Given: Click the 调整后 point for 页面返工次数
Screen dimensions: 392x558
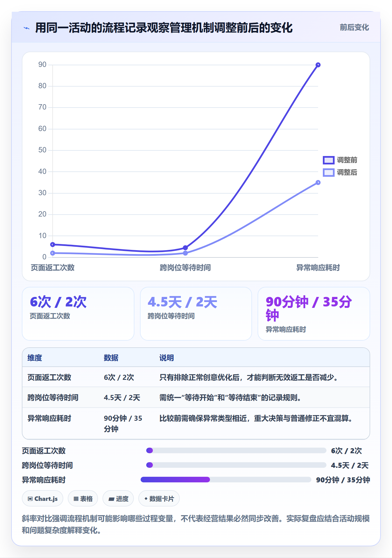Looking at the screenshot, I should [x=53, y=253].
